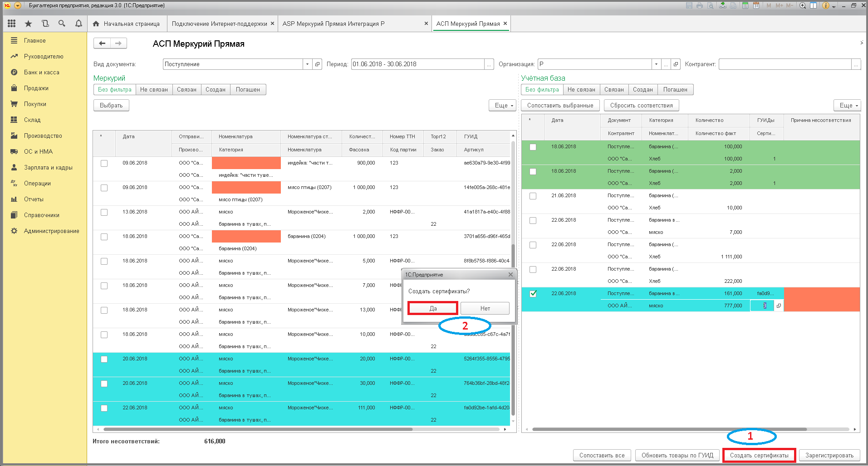Open notifications bell icon
This screenshot has height=466, width=868.
pyautogui.click(x=78, y=24)
